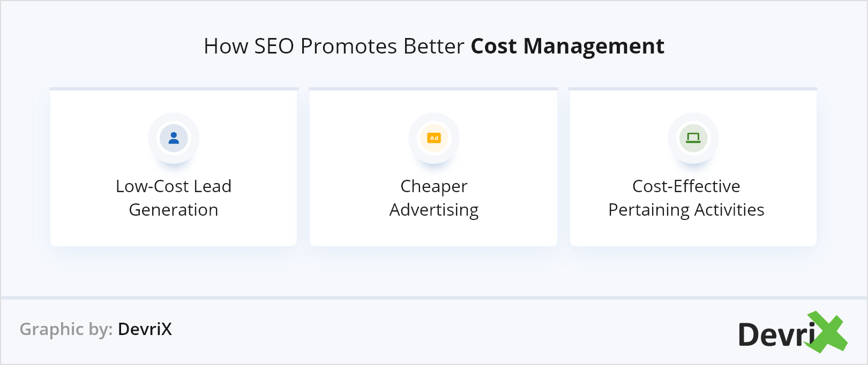Click the gray "Graphic by:" label
The width and height of the screenshot is (868, 365).
point(66,329)
